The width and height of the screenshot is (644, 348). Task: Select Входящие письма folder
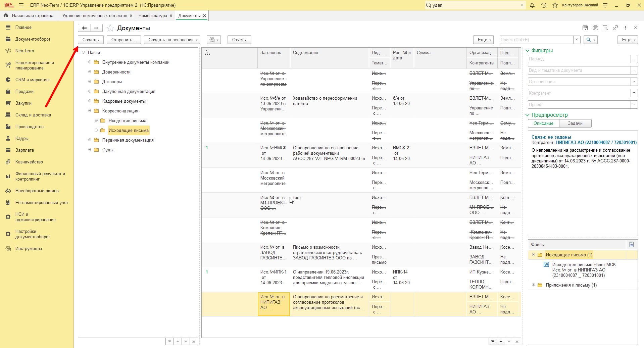[127, 120]
